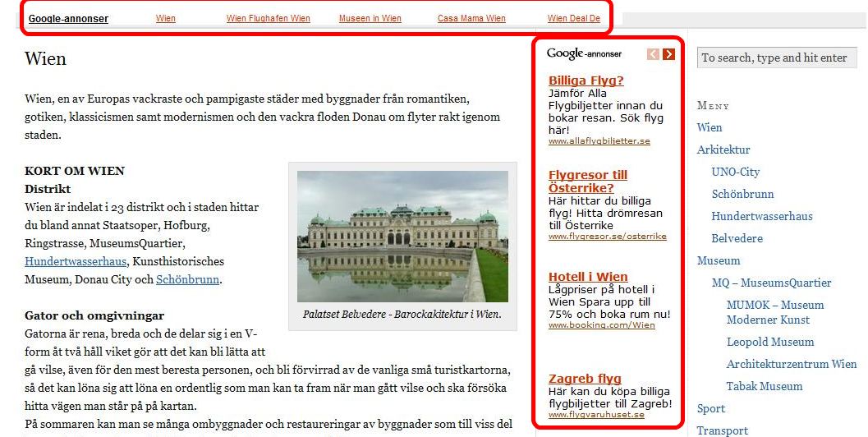
Task: Click the Distrikt subheading
Action: [48, 189]
